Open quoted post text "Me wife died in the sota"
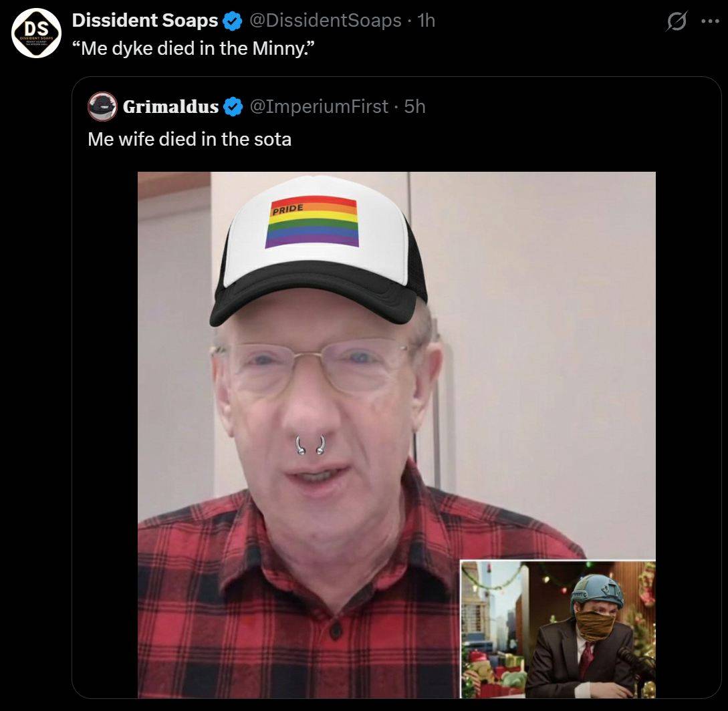 pyautogui.click(x=189, y=139)
